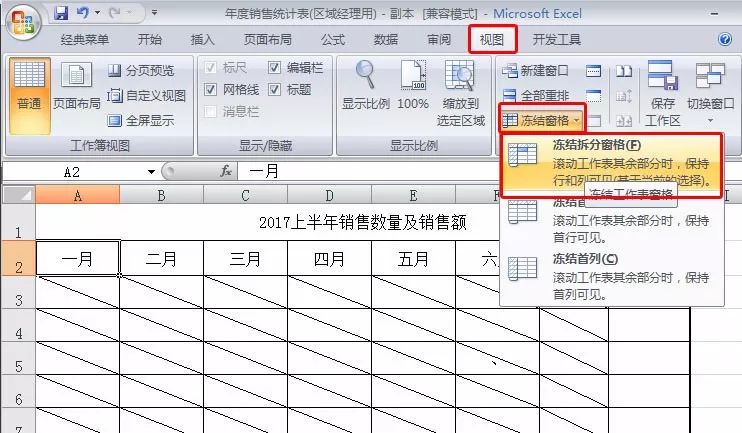Screen dimensions: 742x433
Task: Click the fx insert function button
Action: pos(226,171)
